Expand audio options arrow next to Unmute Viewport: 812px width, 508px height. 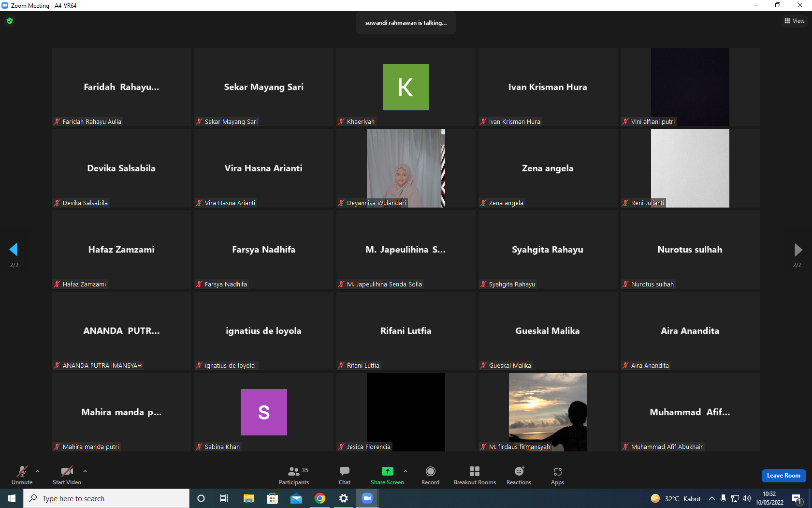coord(38,471)
